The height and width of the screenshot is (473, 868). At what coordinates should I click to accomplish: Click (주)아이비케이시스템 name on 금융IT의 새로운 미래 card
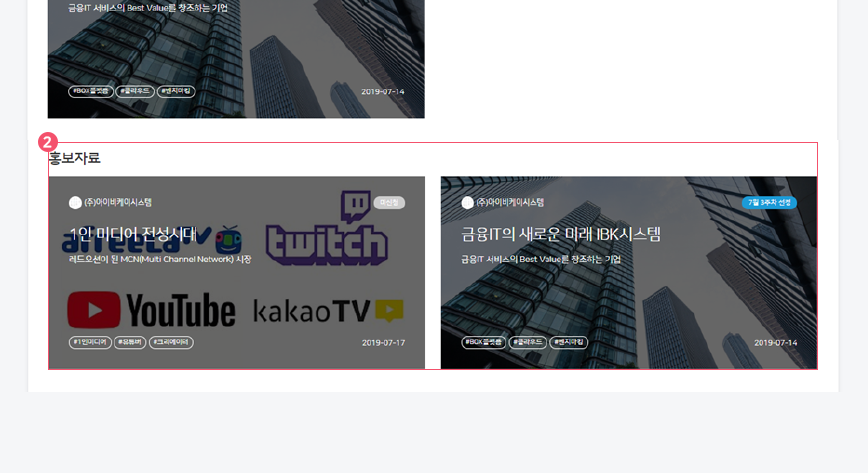coord(510,203)
